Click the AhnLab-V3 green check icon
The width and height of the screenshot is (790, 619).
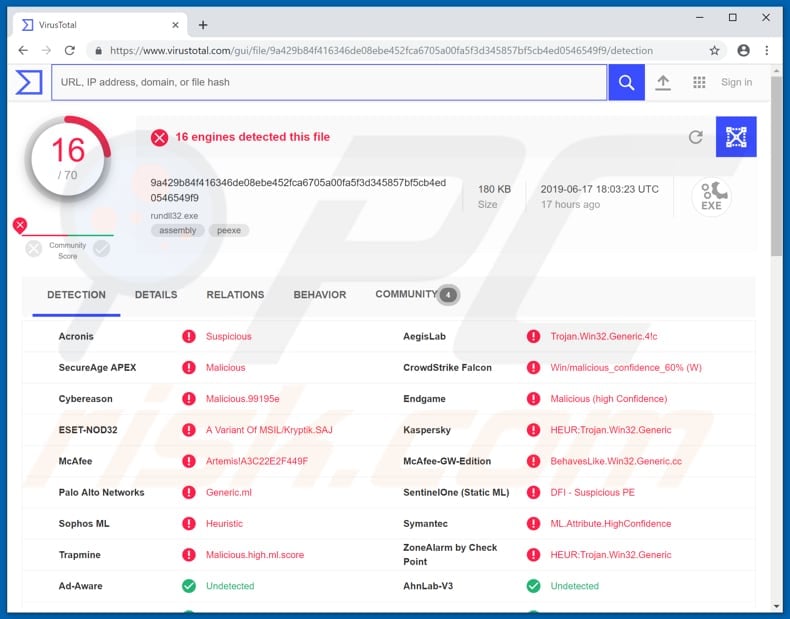(533, 586)
